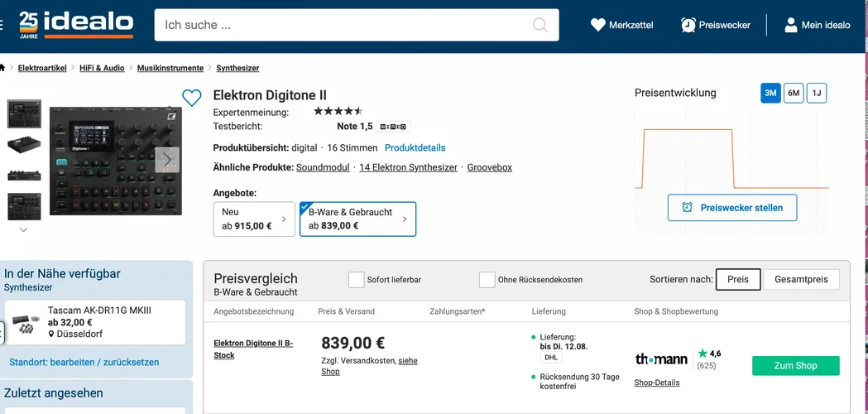The height and width of the screenshot is (414, 868).
Task: Enable Sofort lieferbar checkbox
Action: [357, 279]
